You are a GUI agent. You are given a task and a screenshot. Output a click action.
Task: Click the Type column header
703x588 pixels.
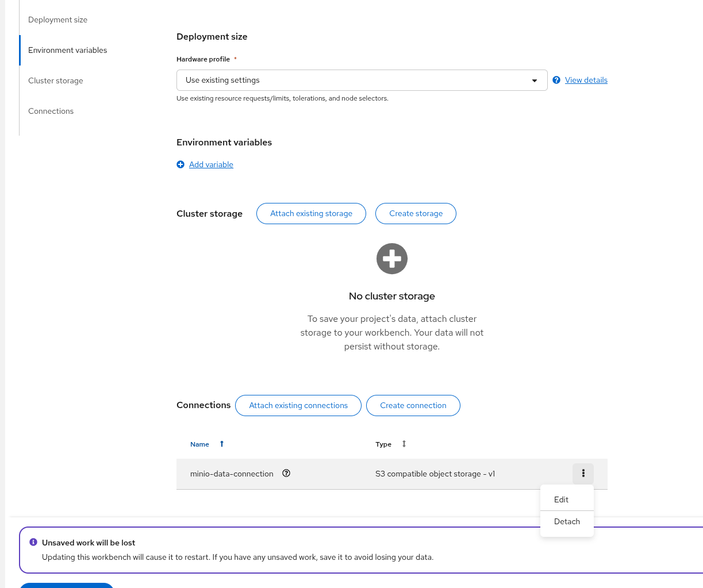(x=383, y=444)
